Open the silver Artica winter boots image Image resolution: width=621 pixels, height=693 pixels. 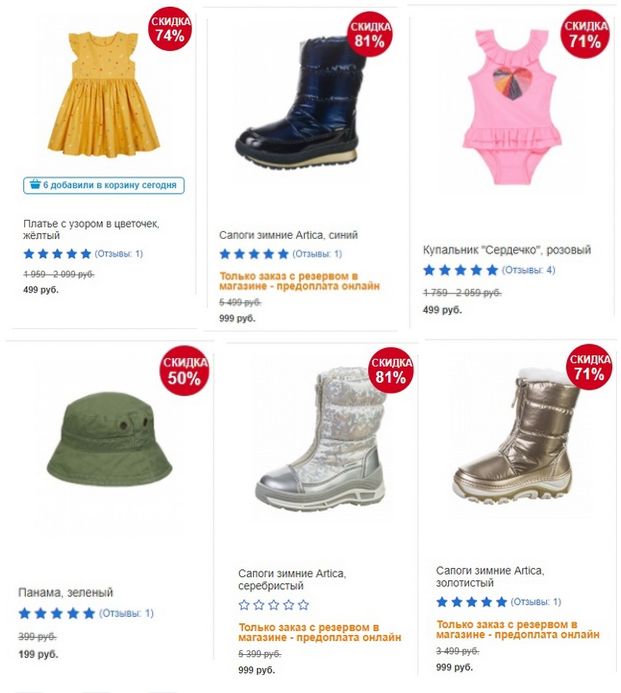[x=322, y=439]
